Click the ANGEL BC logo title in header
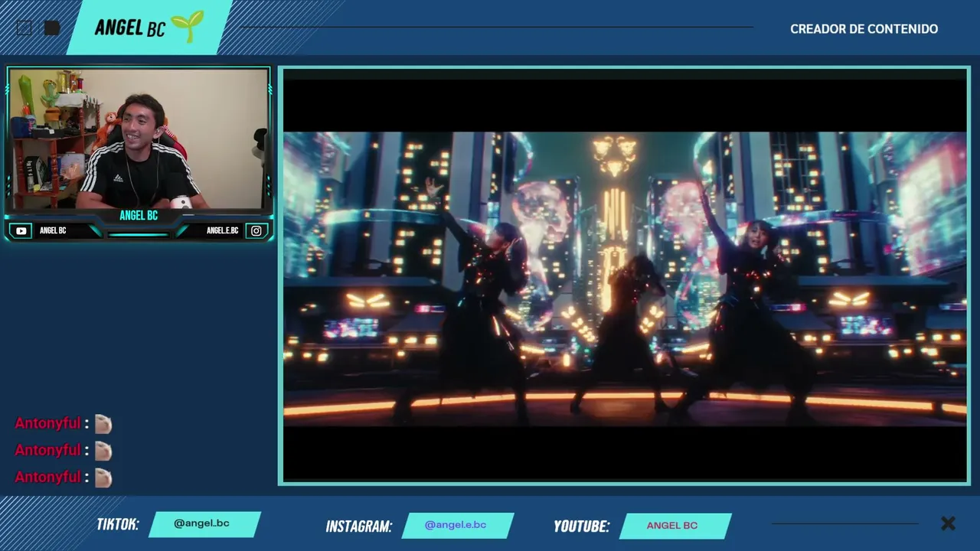Viewport: 980px width, 551px height. click(x=130, y=28)
